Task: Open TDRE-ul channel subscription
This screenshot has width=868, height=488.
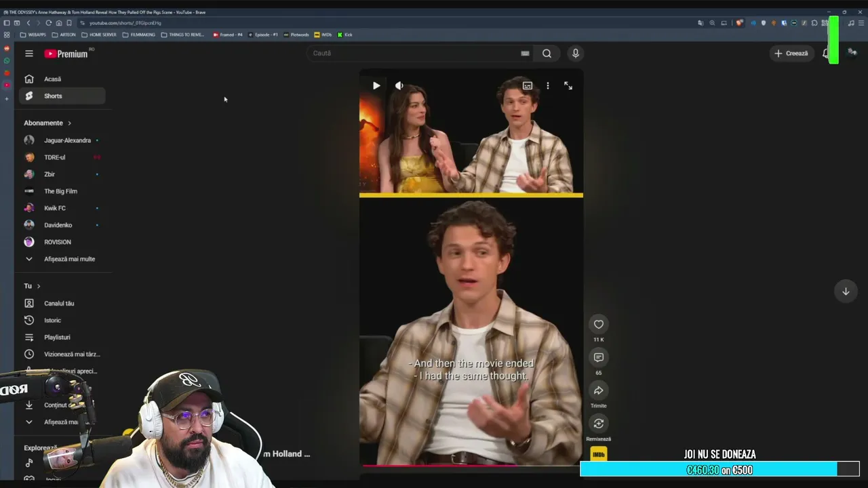Action: click(62, 157)
